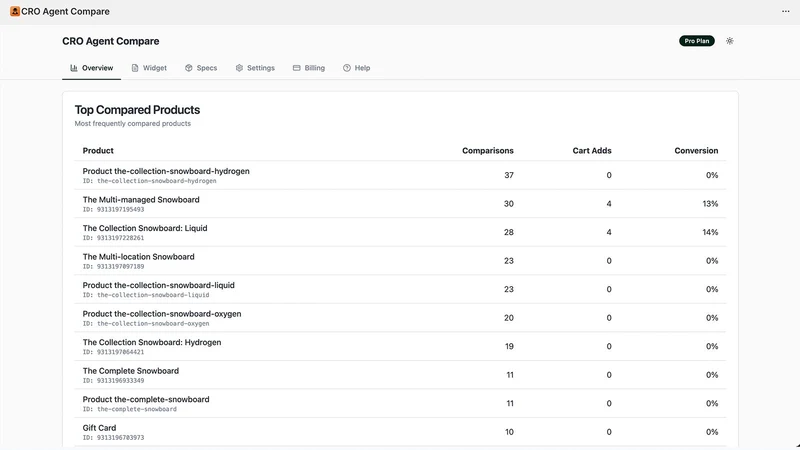This screenshot has width=800, height=450.
Task: Click the 20 comparisons value
Action: pyautogui.click(x=509, y=318)
